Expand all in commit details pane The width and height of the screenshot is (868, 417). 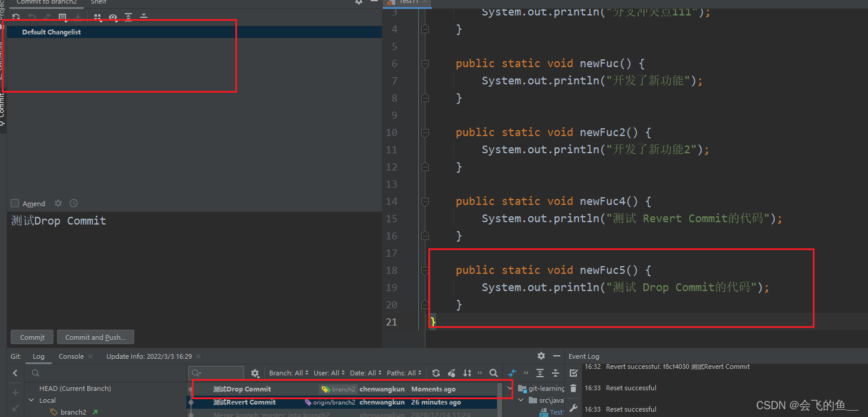point(540,373)
